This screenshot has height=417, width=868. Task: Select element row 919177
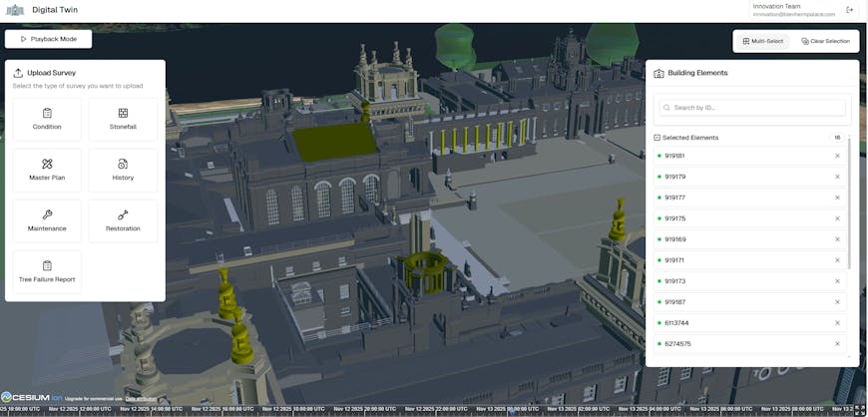(x=749, y=198)
